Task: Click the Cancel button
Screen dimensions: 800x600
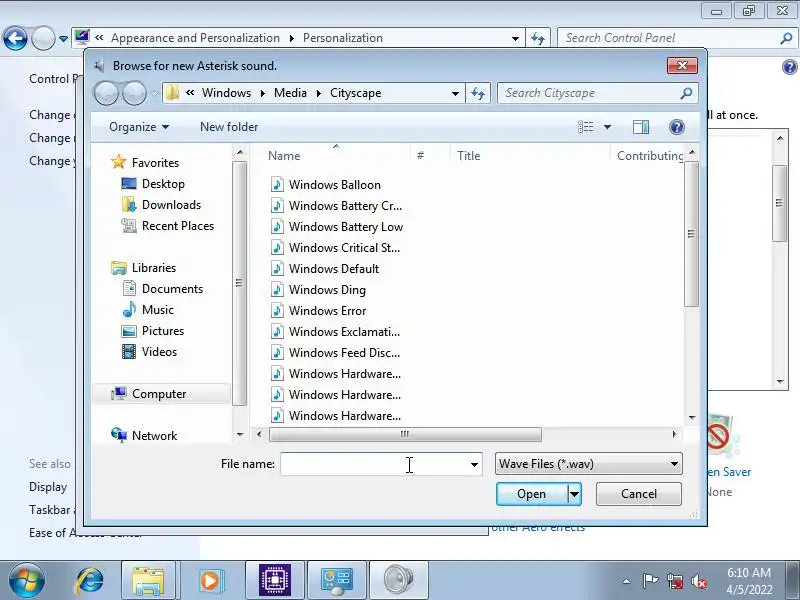Action: coord(639,494)
